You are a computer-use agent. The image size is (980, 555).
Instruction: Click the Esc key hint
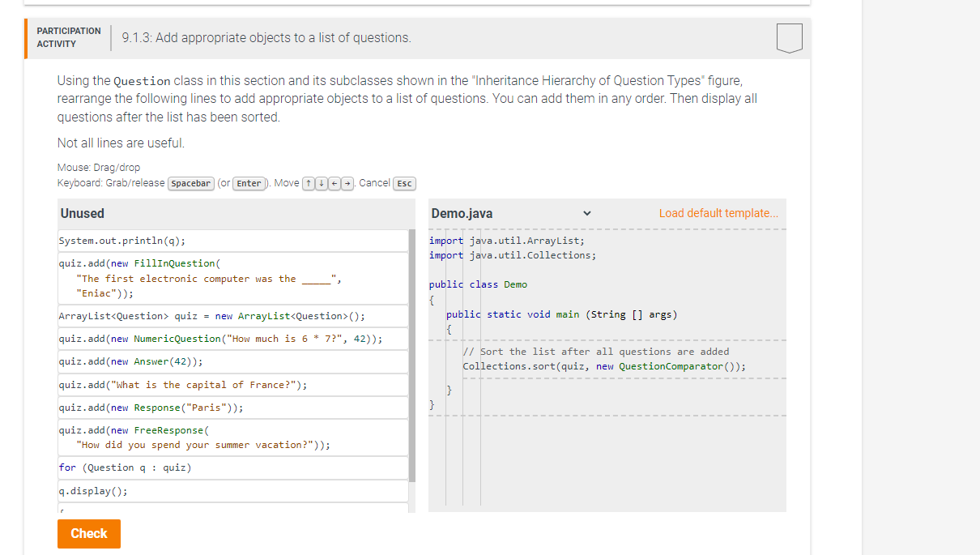pos(404,183)
